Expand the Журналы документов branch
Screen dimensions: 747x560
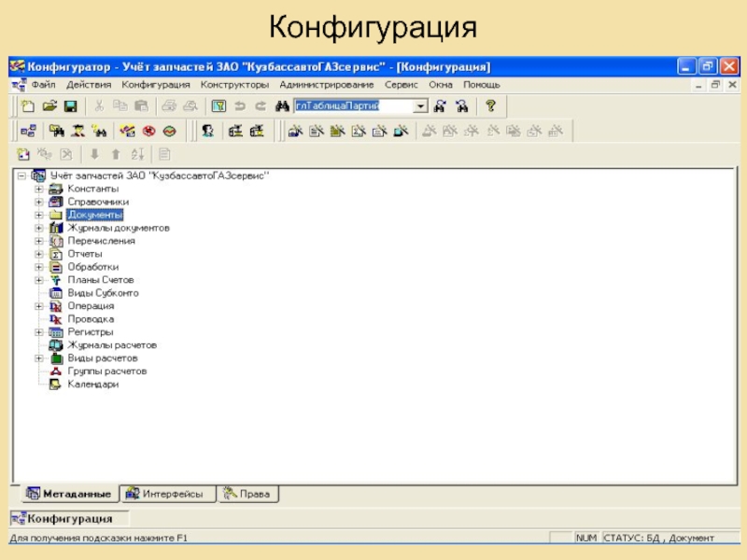pyautogui.click(x=38, y=228)
